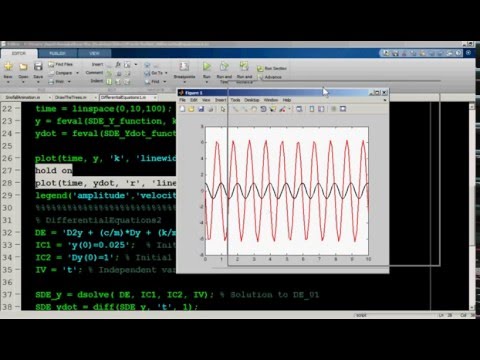Expand the dropdown arrow under Save
480x360 pixels.
click(x=38, y=82)
